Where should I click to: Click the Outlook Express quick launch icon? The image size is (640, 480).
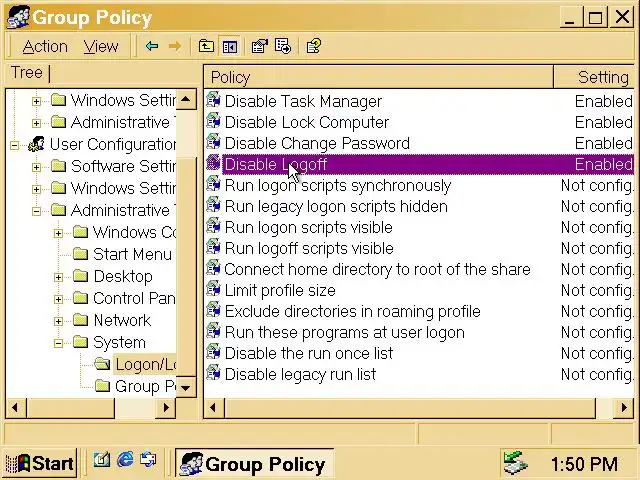[x=148, y=461]
